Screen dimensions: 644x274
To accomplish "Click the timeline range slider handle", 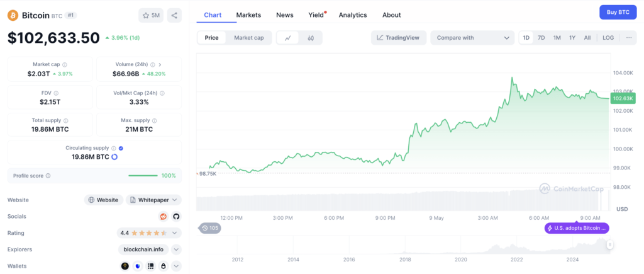I will tap(610, 245).
